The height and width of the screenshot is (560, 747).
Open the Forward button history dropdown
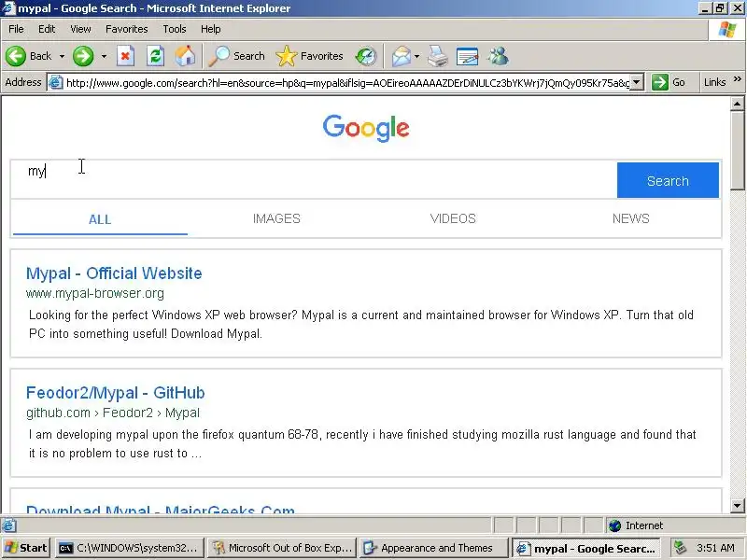(x=104, y=56)
